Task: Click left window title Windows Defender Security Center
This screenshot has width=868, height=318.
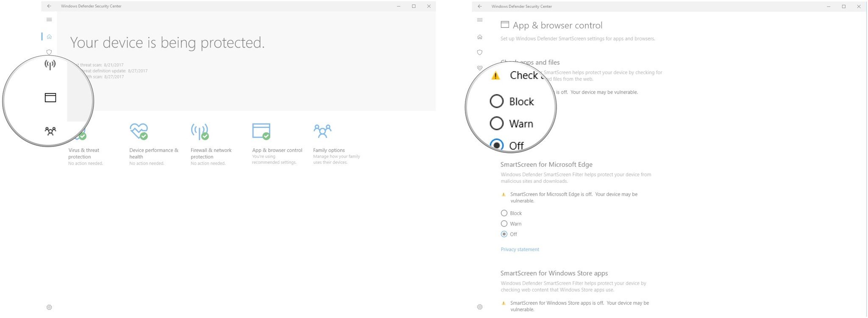Action: tap(91, 6)
